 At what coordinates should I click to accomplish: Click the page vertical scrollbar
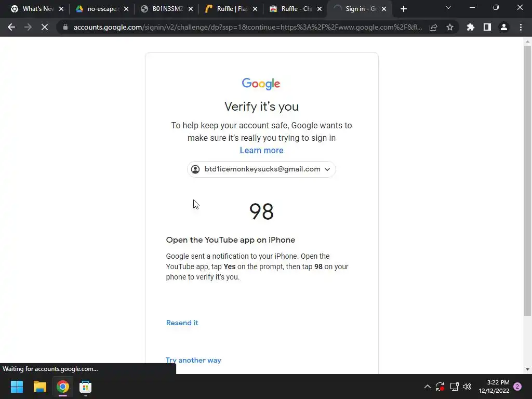[x=527, y=180]
